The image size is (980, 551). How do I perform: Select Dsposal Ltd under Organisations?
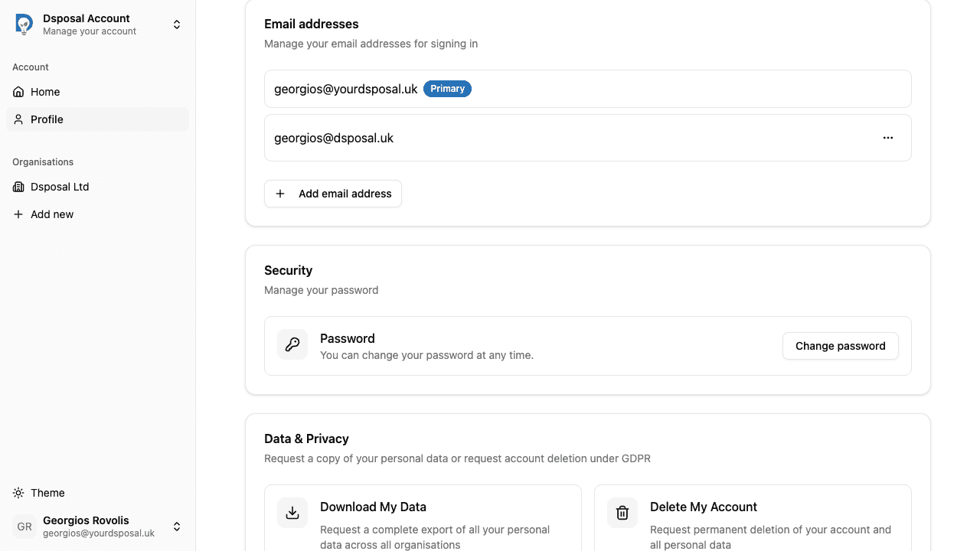tap(59, 186)
